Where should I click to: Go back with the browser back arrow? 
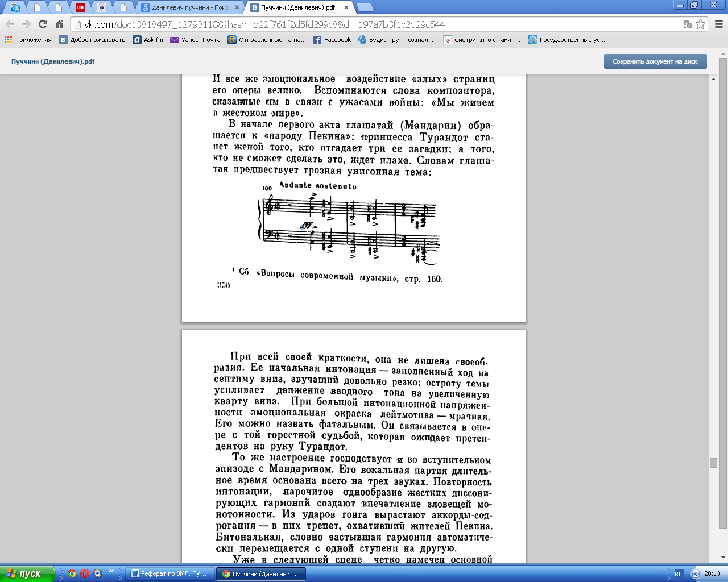coord(10,24)
